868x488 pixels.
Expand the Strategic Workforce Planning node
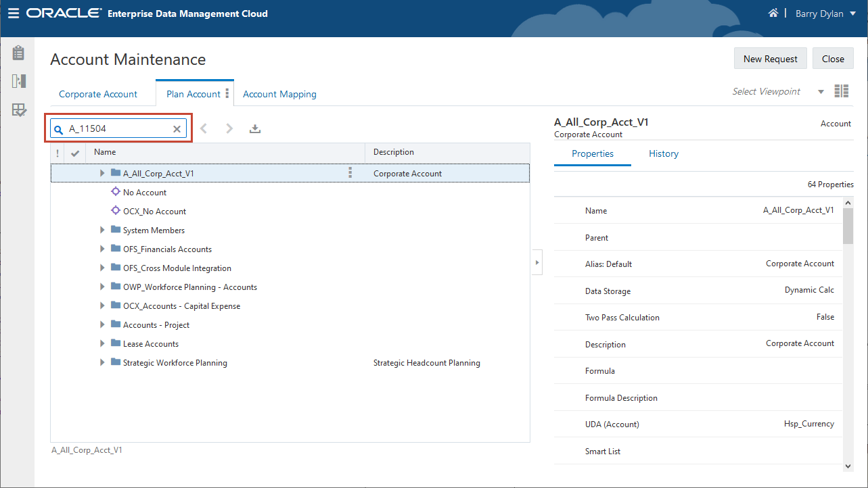[x=102, y=363]
